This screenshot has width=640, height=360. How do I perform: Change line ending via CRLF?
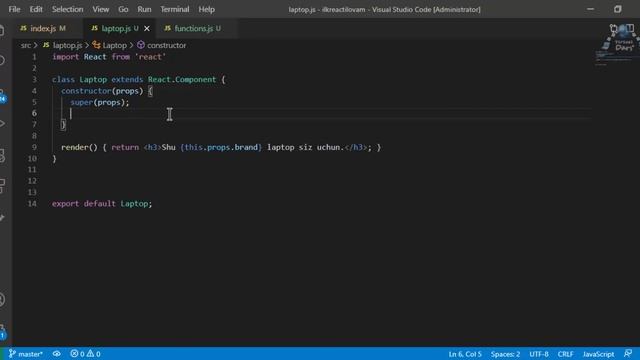565,354
